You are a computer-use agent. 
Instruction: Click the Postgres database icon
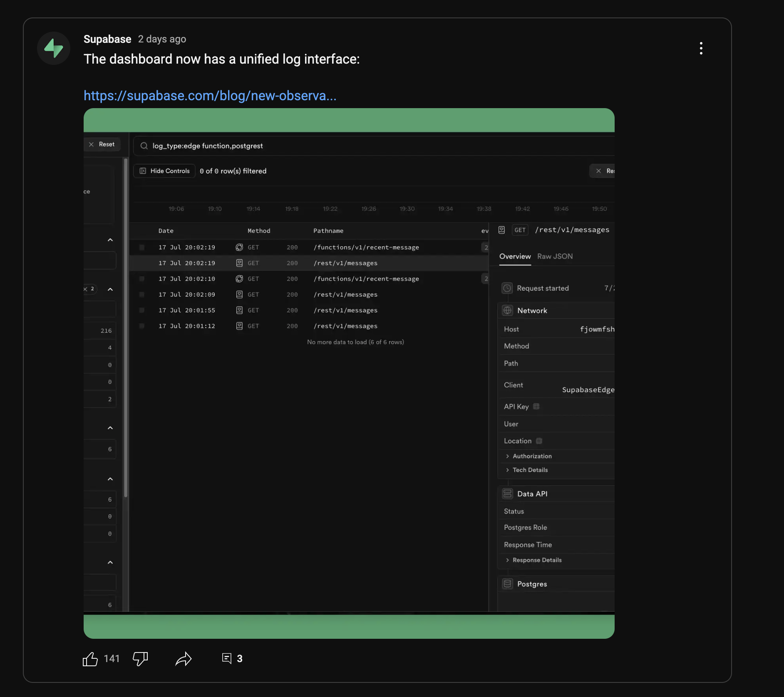507,584
